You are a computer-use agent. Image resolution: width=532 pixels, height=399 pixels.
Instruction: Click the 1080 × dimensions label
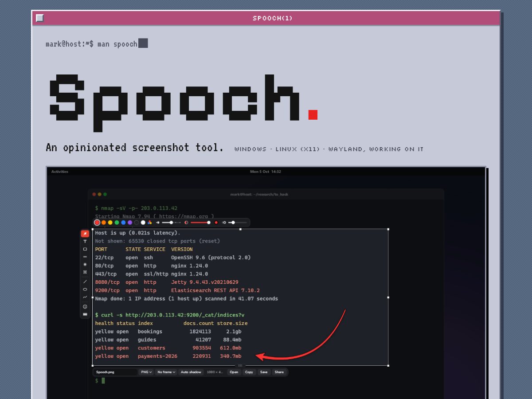215,372
